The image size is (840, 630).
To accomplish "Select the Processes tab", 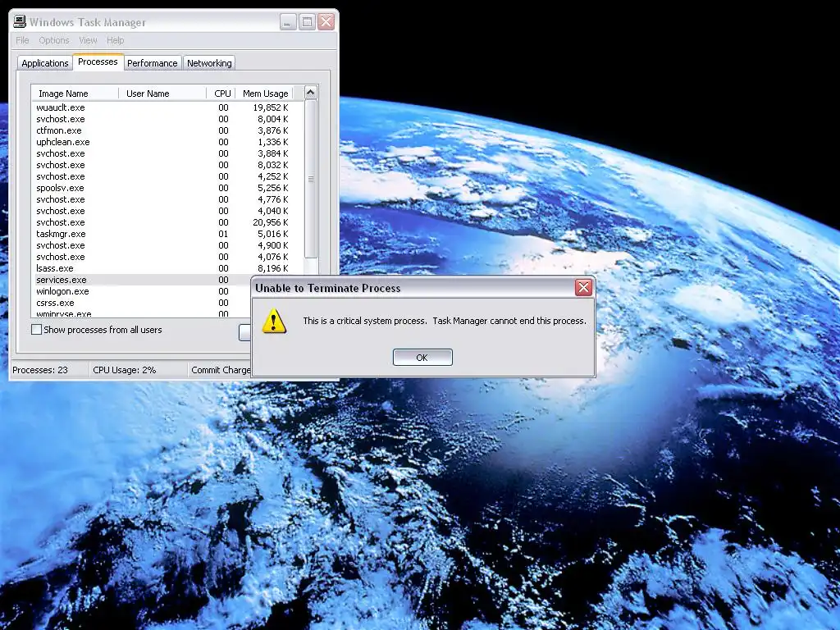I will 98,62.
